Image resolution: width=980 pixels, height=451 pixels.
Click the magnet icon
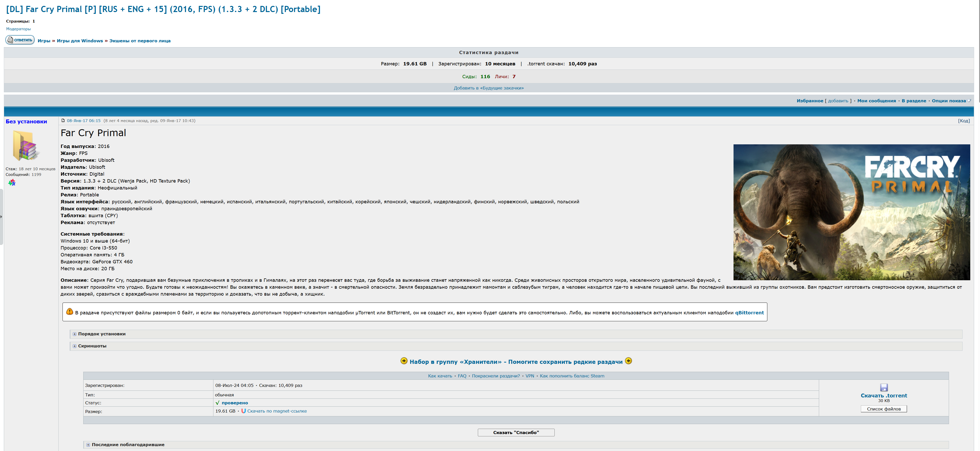point(243,411)
